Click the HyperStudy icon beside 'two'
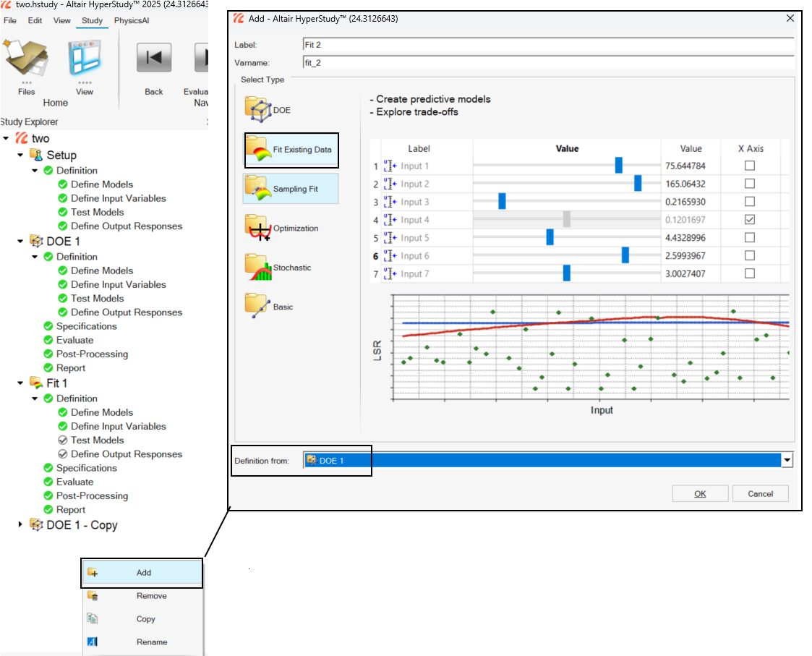This screenshot has width=812, height=656. tap(22, 138)
